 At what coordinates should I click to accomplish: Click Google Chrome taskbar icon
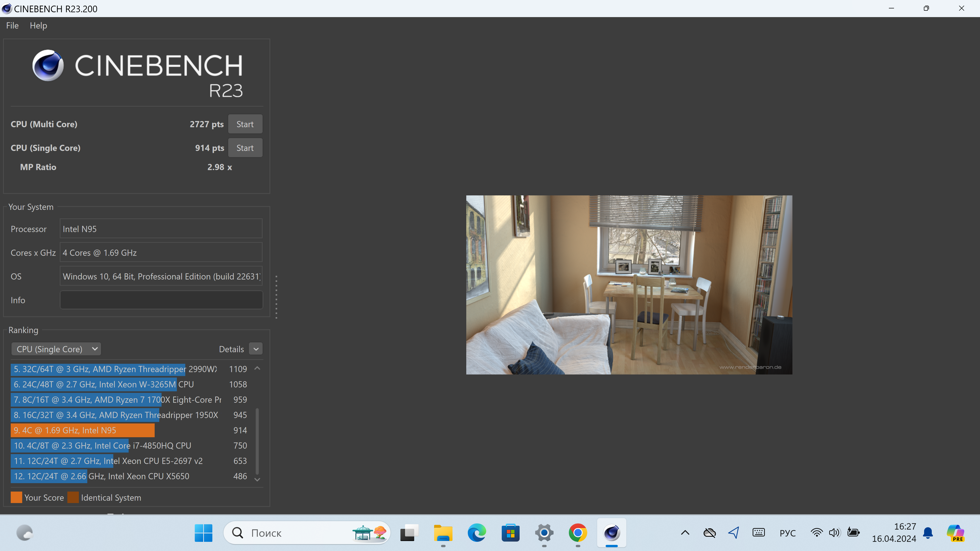coord(578,533)
